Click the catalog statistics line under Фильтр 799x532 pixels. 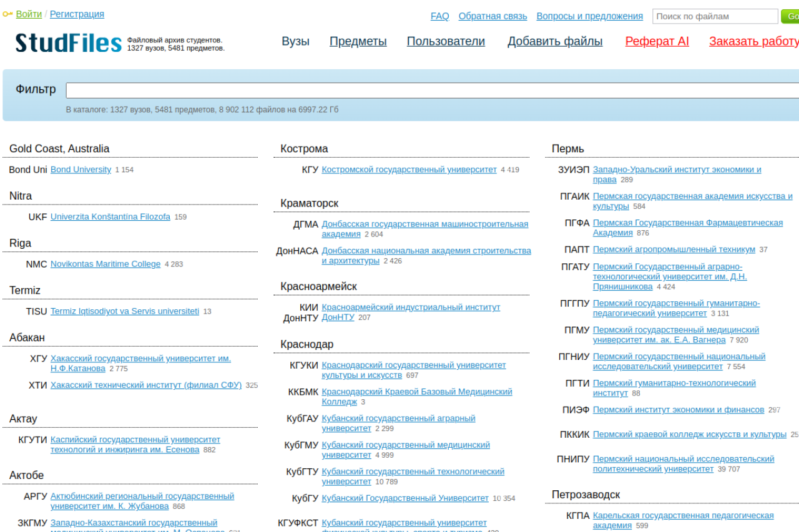tap(202, 110)
